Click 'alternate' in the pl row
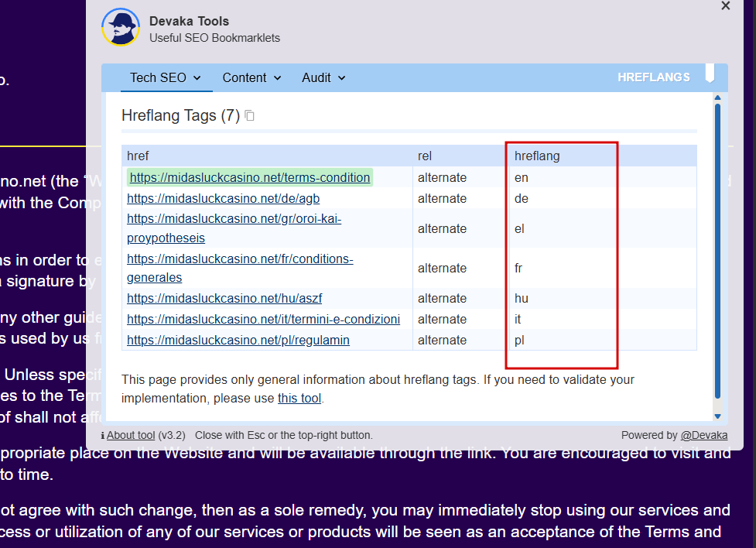 tap(442, 340)
